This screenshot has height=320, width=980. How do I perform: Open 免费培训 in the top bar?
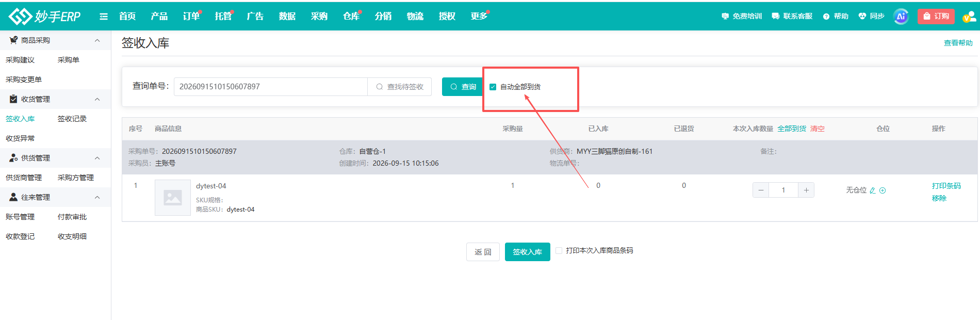742,17
